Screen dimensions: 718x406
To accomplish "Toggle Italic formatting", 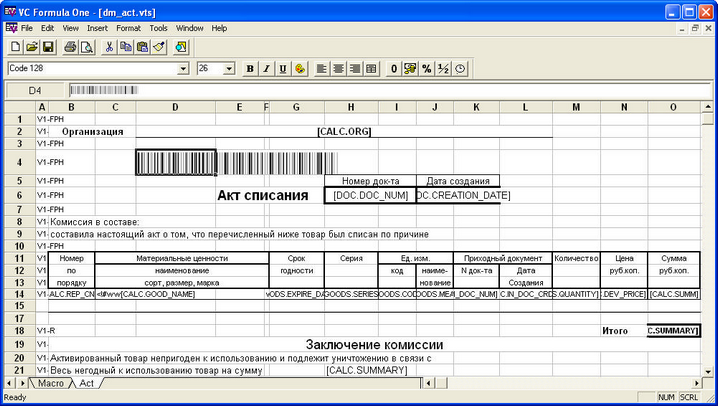I will (266, 69).
